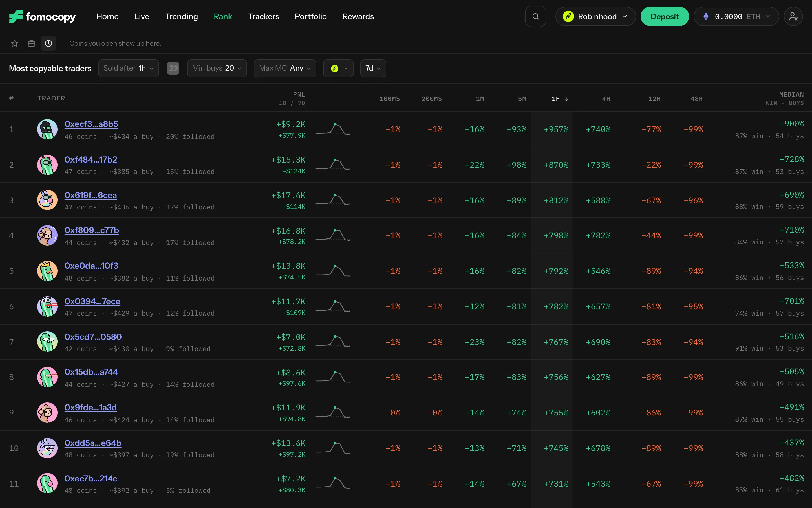Expand the Sold after 1h dropdown
Viewport: 812px width, 508px height.
129,68
